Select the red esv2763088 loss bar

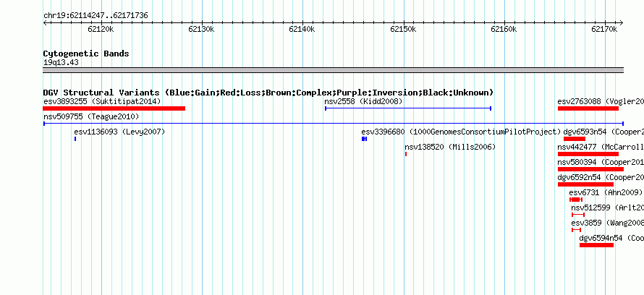tap(588, 108)
